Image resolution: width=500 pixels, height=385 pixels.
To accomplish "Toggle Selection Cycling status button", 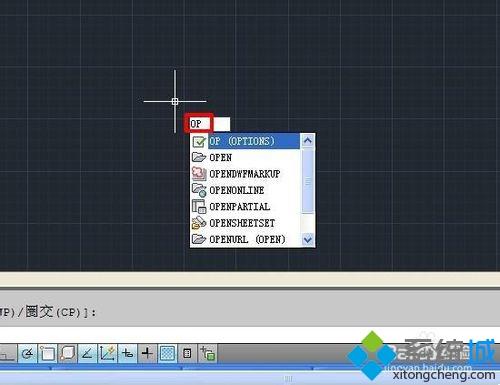I will click(207, 354).
